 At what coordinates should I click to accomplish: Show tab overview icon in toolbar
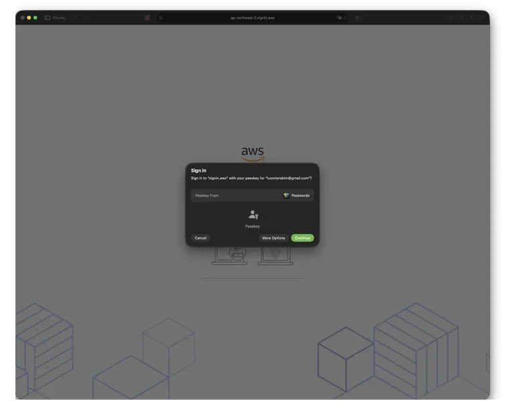pyautogui.click(x=481, y=17)
